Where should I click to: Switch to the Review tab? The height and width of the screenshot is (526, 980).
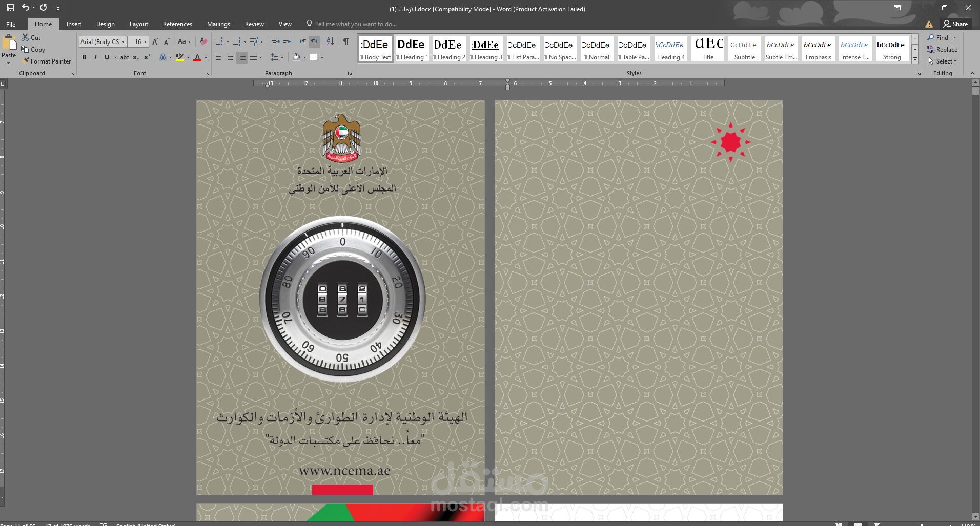254,24
